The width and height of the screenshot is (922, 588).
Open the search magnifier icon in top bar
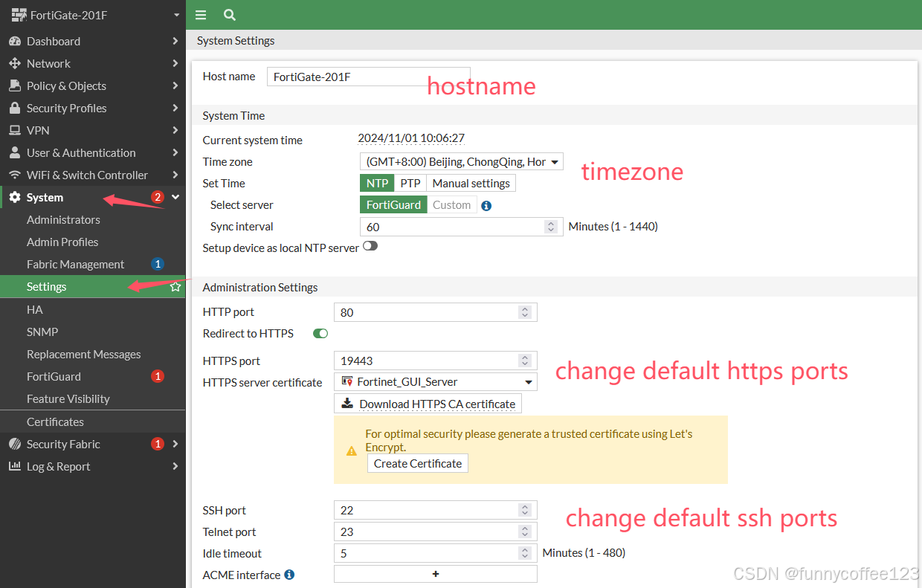[x=230, y=15]
